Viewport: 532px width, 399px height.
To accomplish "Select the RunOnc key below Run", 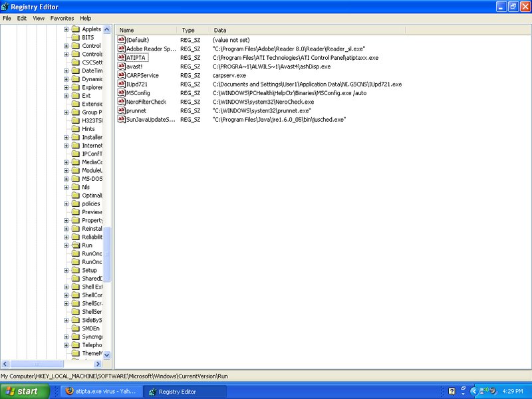I will point(92,253).
